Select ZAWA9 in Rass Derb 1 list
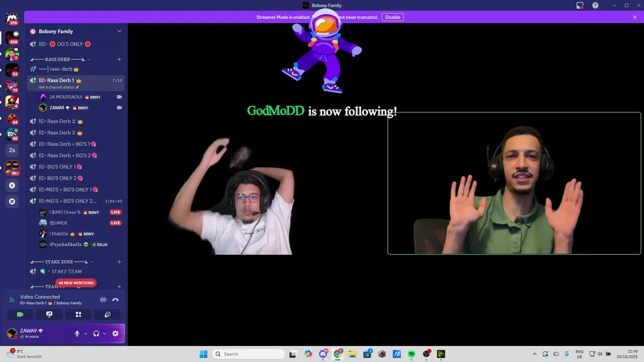 point(81,108)
